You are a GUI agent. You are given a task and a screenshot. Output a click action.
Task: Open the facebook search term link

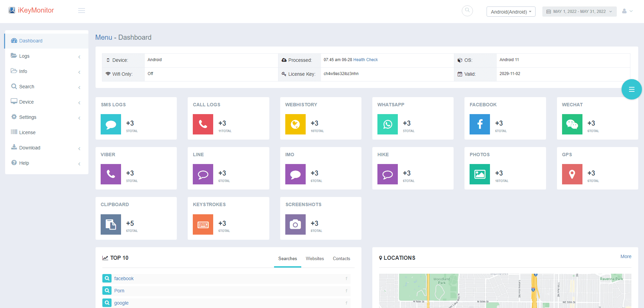point(124,278)
